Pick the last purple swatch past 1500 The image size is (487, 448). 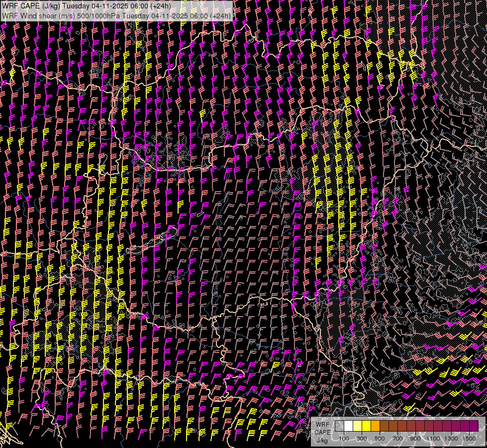pyautogui.click(x=474, y=426)
